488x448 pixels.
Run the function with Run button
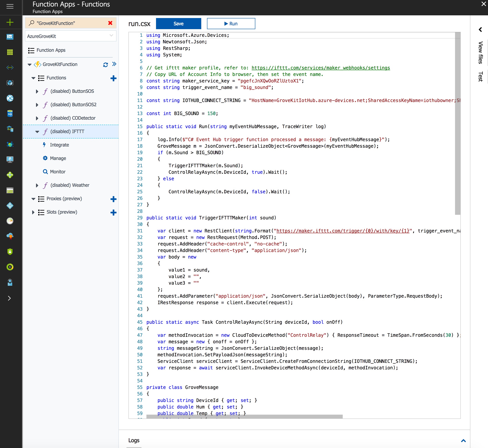tap(231, 24)
